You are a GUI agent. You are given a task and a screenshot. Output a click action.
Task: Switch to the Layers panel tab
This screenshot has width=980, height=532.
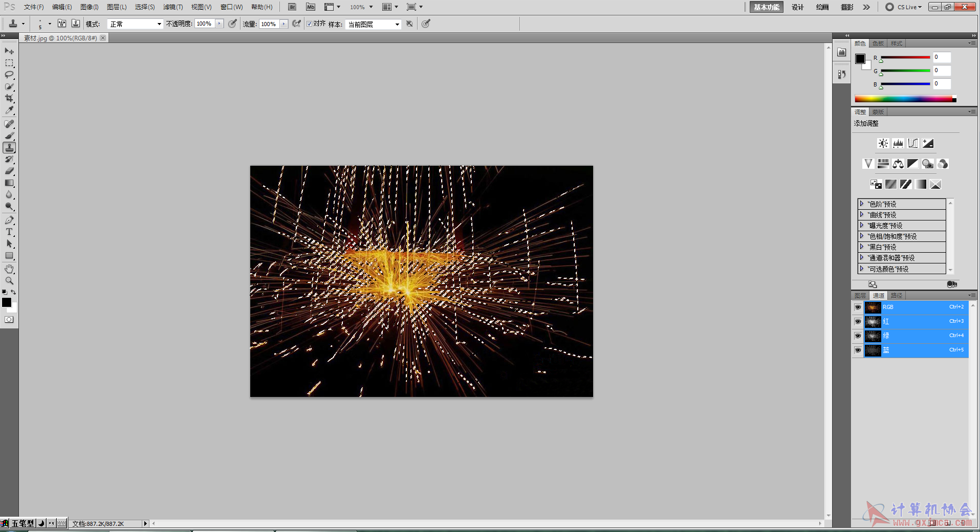pyautogui.click(x=860, y=296)
